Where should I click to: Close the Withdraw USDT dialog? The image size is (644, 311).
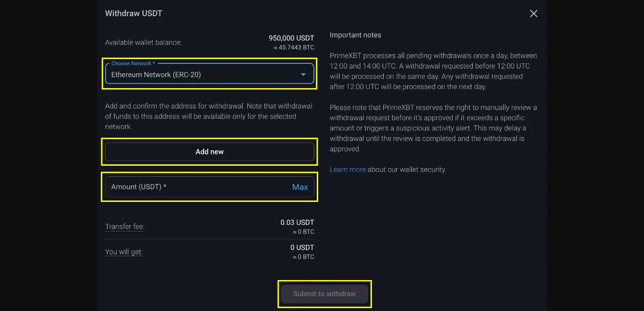coord(534,14)
